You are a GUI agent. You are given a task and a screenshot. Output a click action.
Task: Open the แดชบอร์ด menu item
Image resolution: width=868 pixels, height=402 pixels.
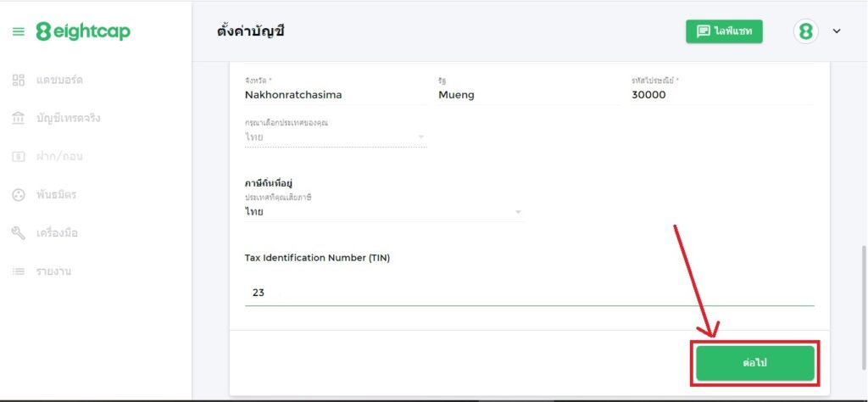click(59, 80)
